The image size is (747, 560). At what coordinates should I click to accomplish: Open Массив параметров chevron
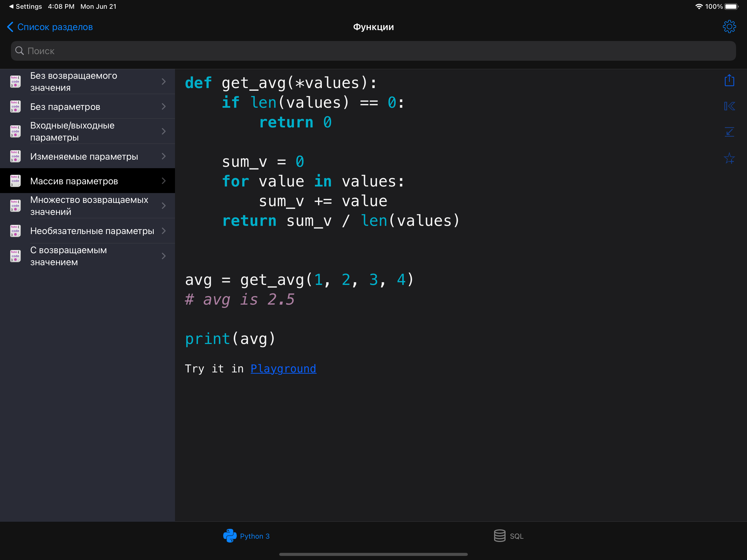pos(164,181)
